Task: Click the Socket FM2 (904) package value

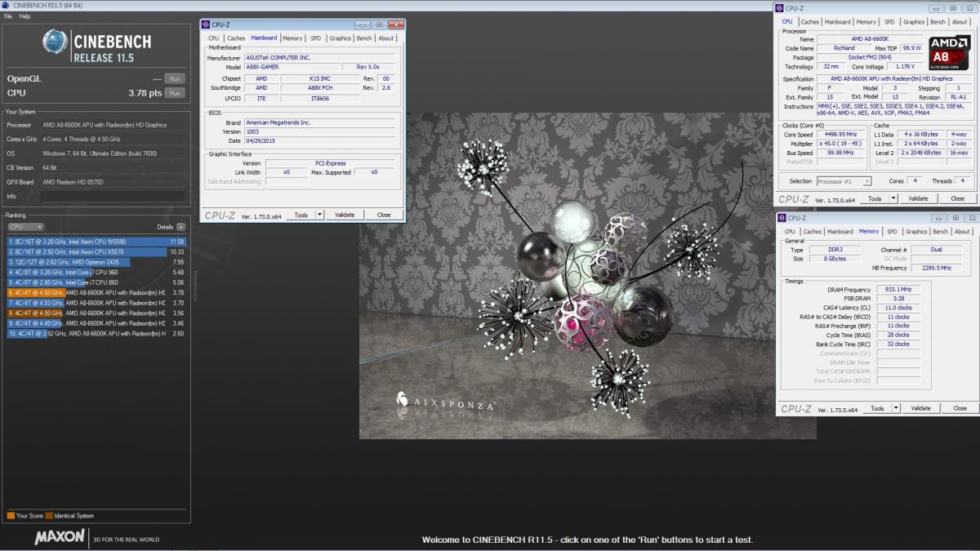Action: tap(871, 58)
